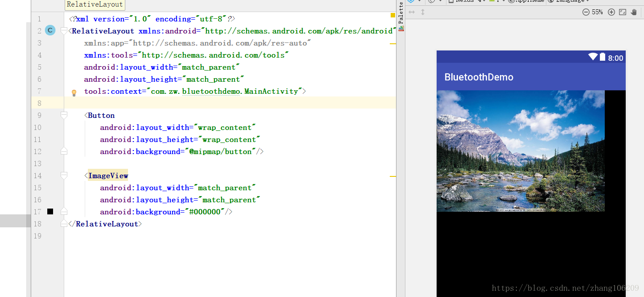Click the vertical expand arrows icon

(x=423, y=12)
